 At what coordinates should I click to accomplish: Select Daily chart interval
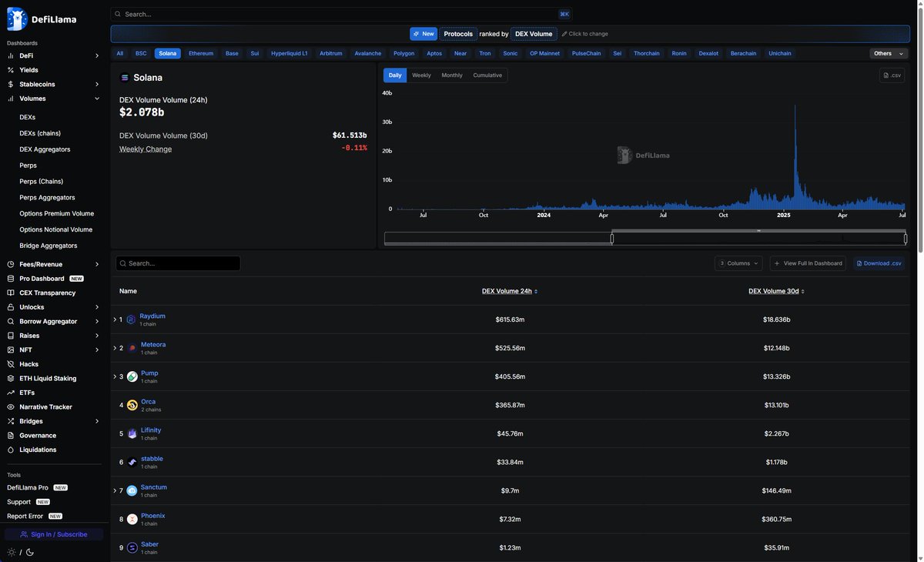[395, 75]
